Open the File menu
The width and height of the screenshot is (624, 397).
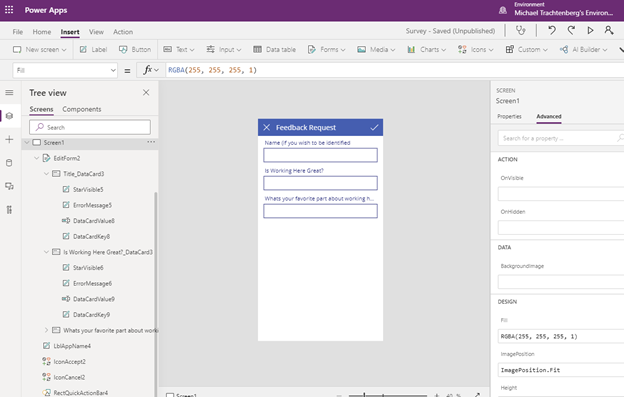click(x=18, y=32)
